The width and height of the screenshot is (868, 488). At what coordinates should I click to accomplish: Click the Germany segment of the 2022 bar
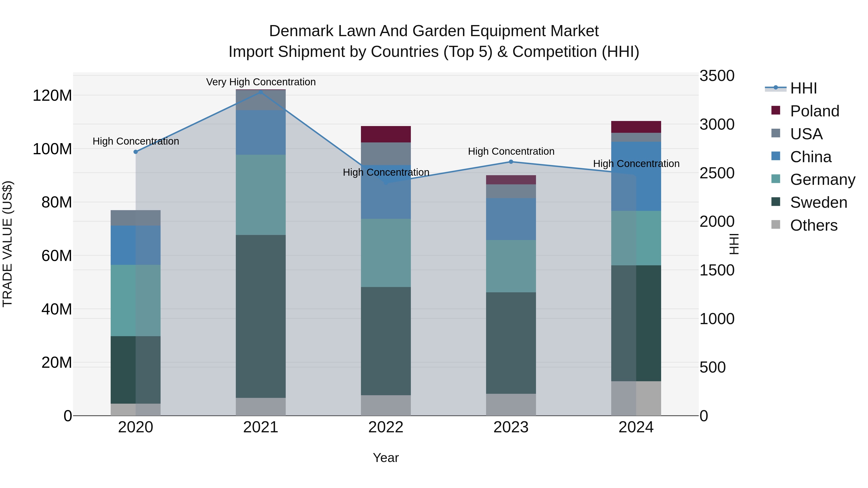pos(386,253)
